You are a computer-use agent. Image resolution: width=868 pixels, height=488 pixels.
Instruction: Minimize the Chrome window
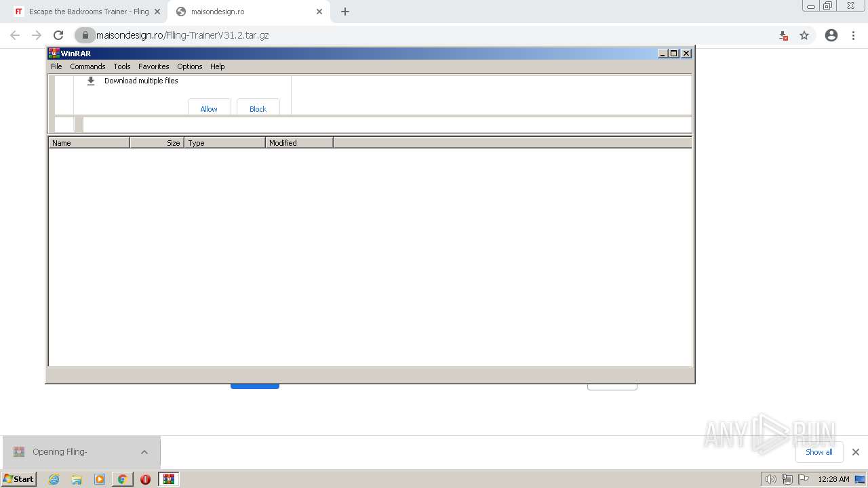810,6
